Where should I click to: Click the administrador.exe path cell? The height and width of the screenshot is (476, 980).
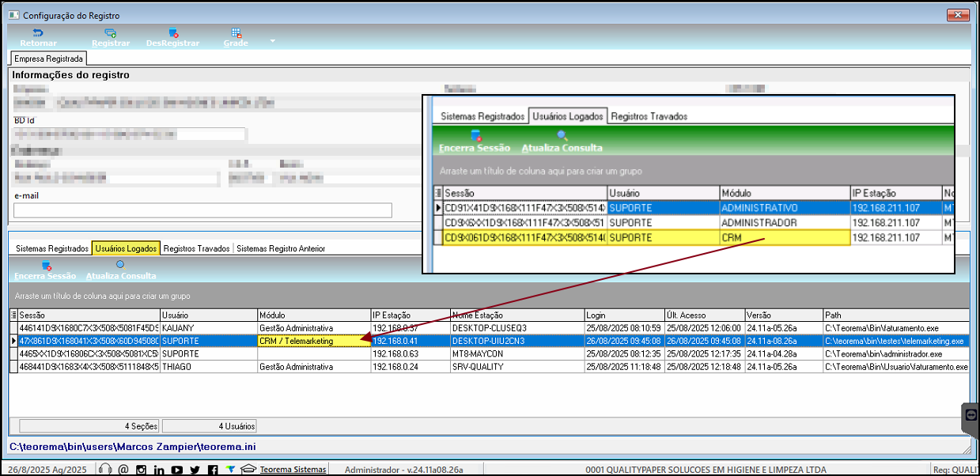pyautogui.click(x=895, y=354)
